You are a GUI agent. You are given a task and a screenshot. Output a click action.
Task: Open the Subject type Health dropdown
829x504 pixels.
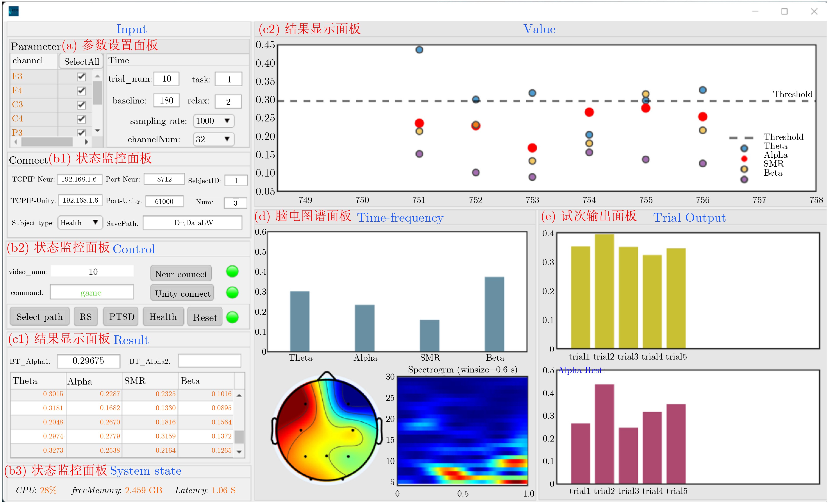coord(80,223)
